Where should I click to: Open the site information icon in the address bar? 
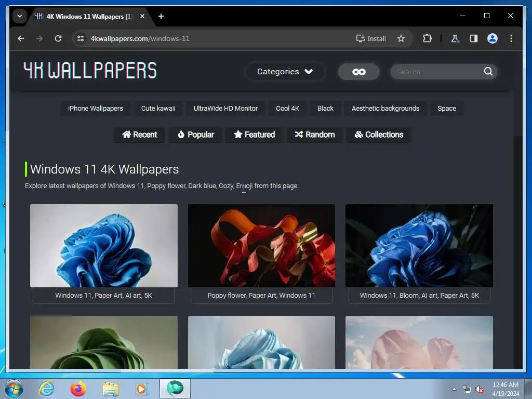coord(81,38)
